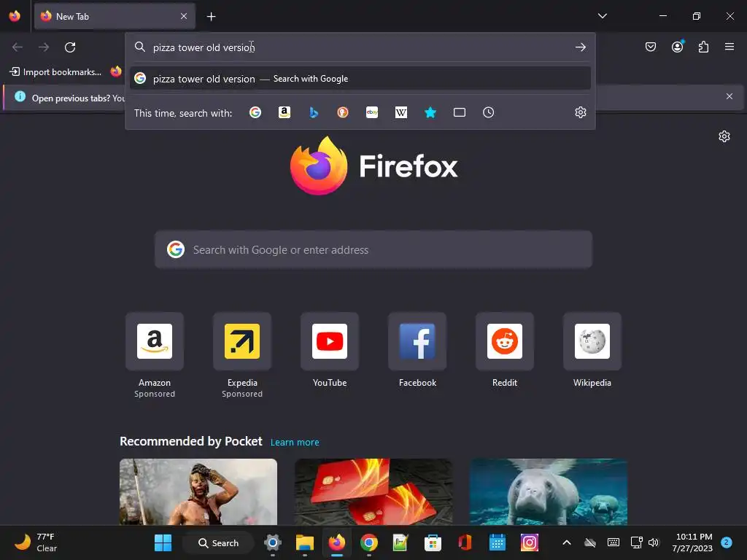
Task: Open the Office app from the taskbar
Action: (x=465, y=542)
